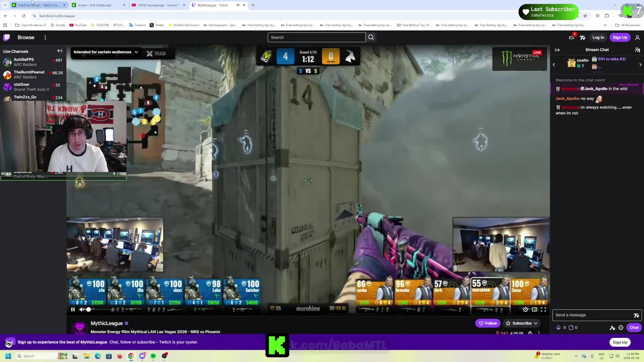Pause the stream playback
The width and height of the screenshot is (644, 362).
73,309
